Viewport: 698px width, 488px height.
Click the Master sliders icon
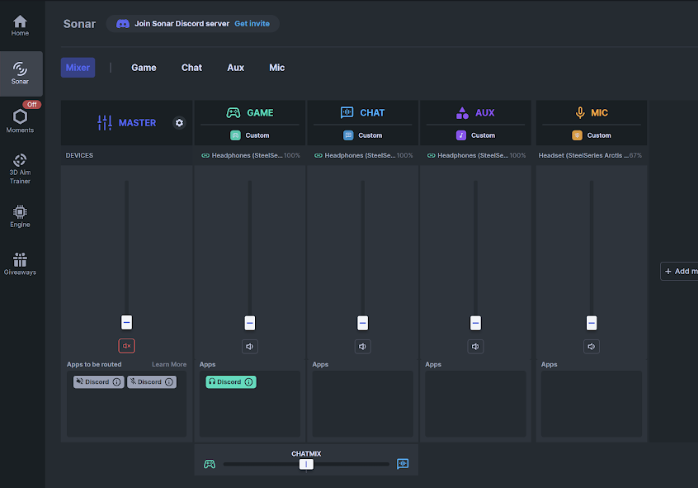[x=105, y=122]
